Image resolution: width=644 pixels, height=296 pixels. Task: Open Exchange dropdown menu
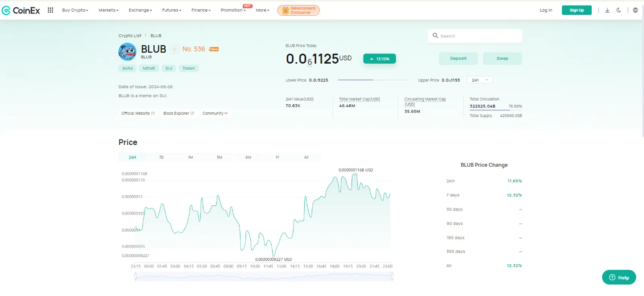click(140, 10)
